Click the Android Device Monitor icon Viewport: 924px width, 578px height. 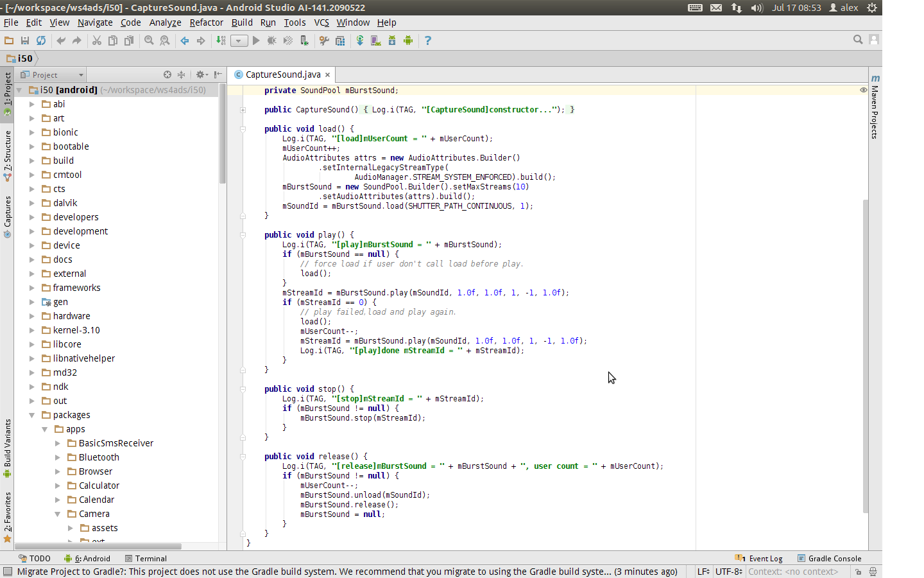click(x=408, y=40)
